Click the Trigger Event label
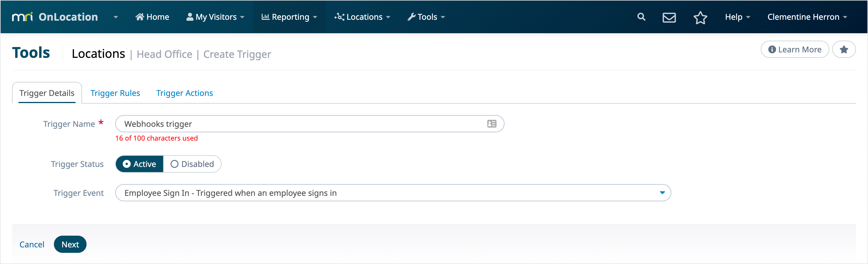Viewport: 868px width, 264px height. 79,193
